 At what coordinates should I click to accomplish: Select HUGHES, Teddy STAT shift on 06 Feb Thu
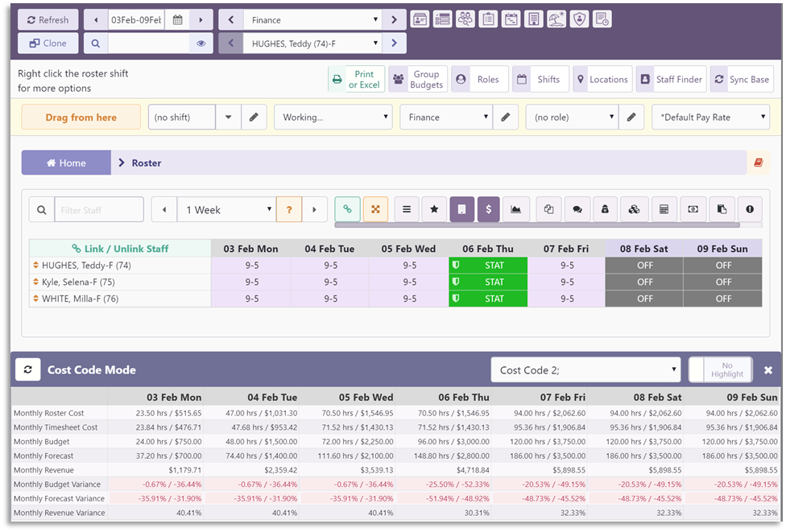click(x=488, y=265)
